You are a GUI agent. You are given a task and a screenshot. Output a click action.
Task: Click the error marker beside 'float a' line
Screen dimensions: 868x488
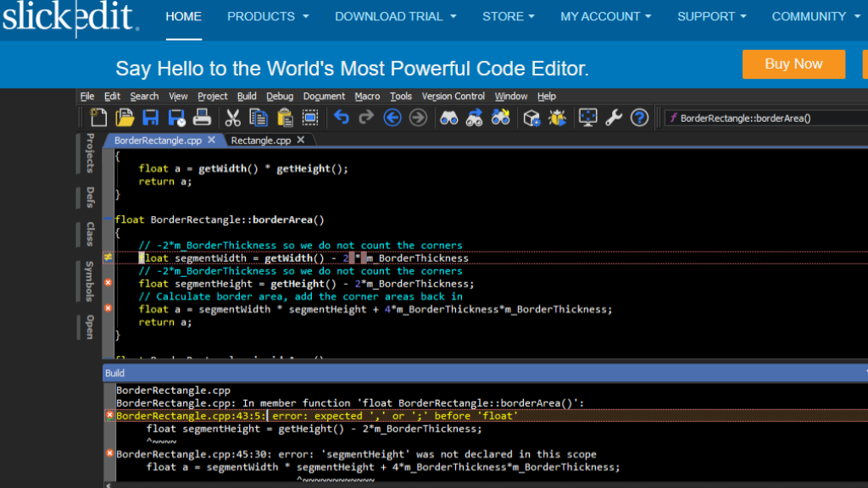tap(108, 308)
